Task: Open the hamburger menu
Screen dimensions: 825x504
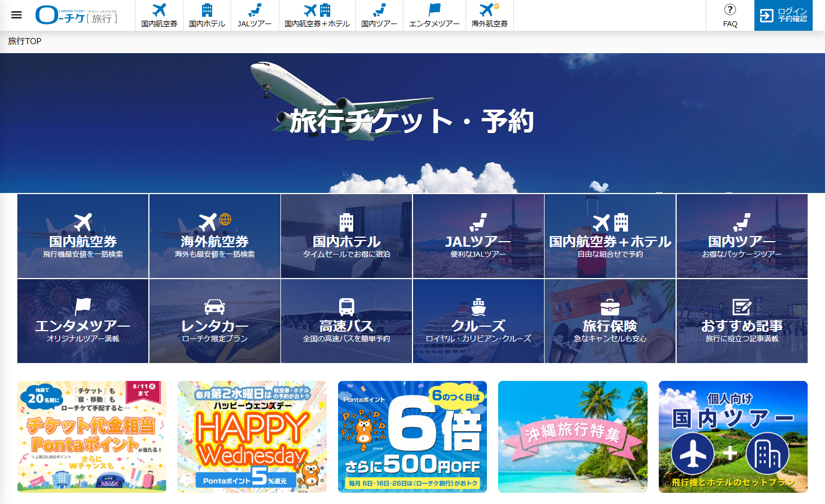Action: tap(16, 15)
